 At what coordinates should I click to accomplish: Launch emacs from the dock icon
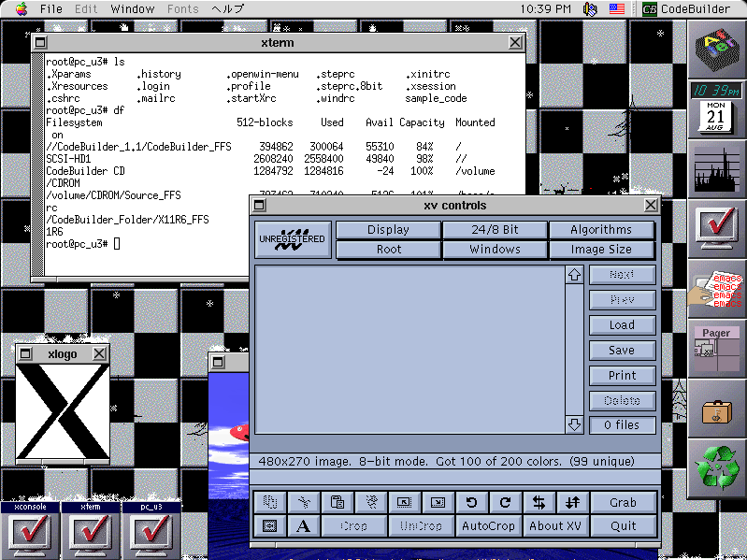tap(716, 289)
